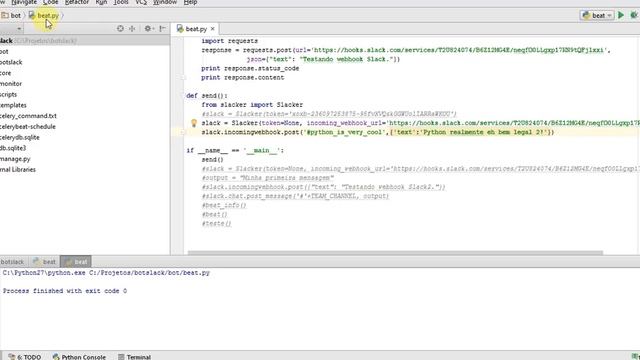This screenshot has height=360, width=640.
Task: Click 'import requests' line
Action: pos(229,41)
